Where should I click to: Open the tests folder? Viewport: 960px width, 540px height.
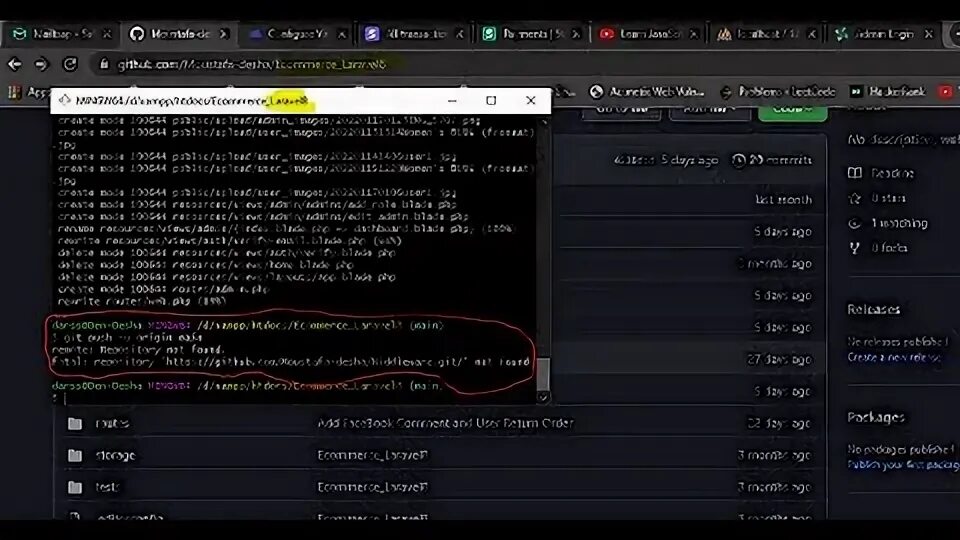click(107, 487)
